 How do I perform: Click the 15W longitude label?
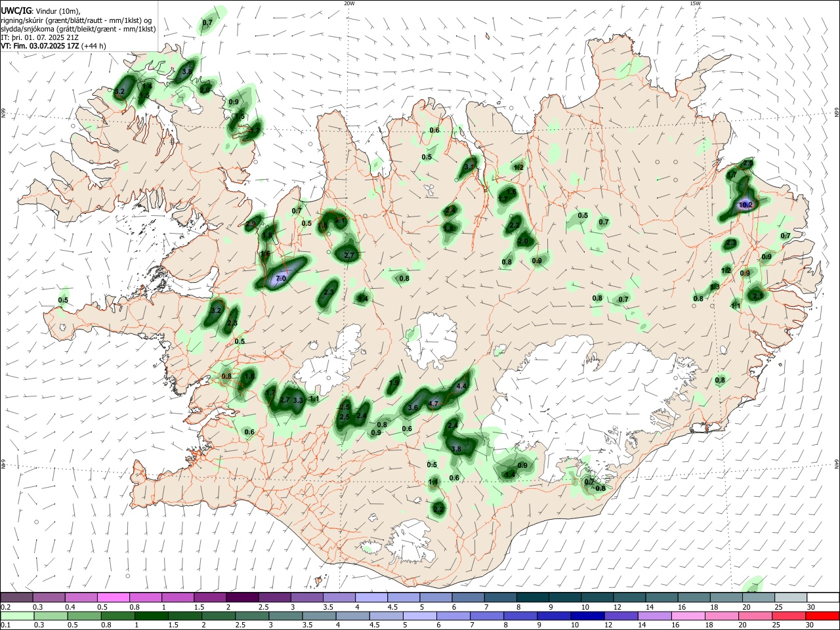[x=694, y=3]
